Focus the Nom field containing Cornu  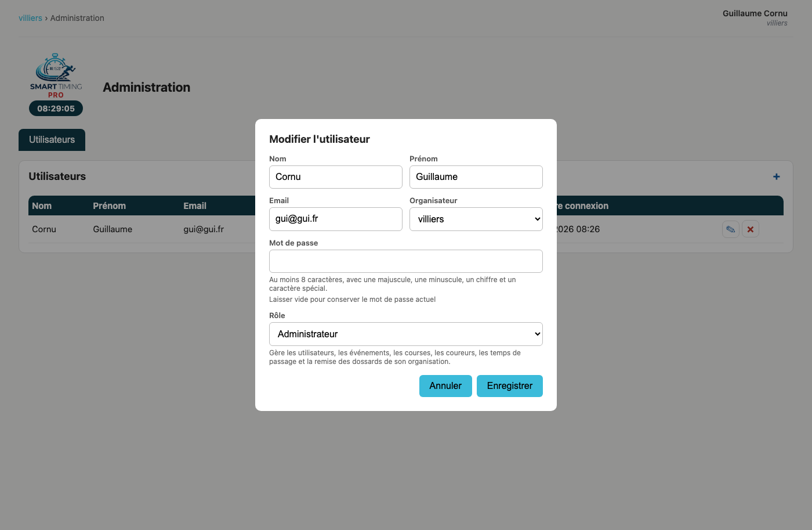(336, 177)
